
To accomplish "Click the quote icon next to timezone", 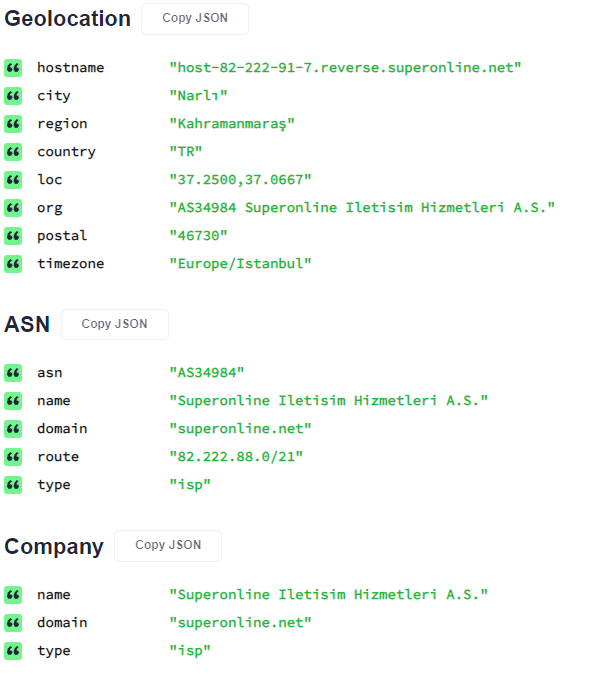I will tap(13, 264).
